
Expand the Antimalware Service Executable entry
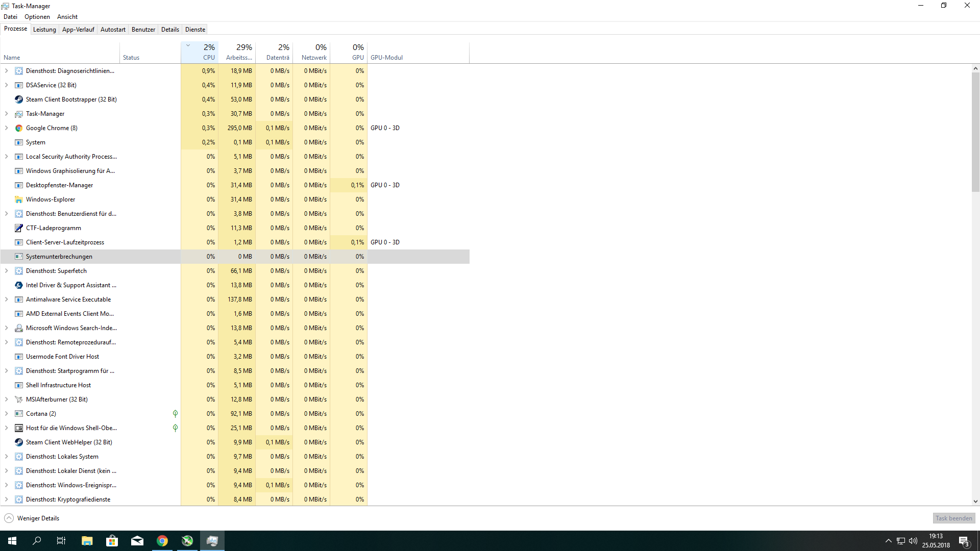(x=6, y=299)
